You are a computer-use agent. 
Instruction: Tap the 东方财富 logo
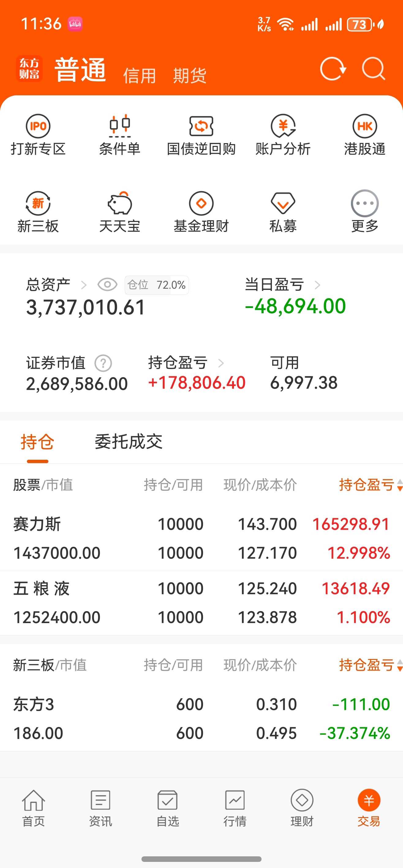tap(29, 69)
